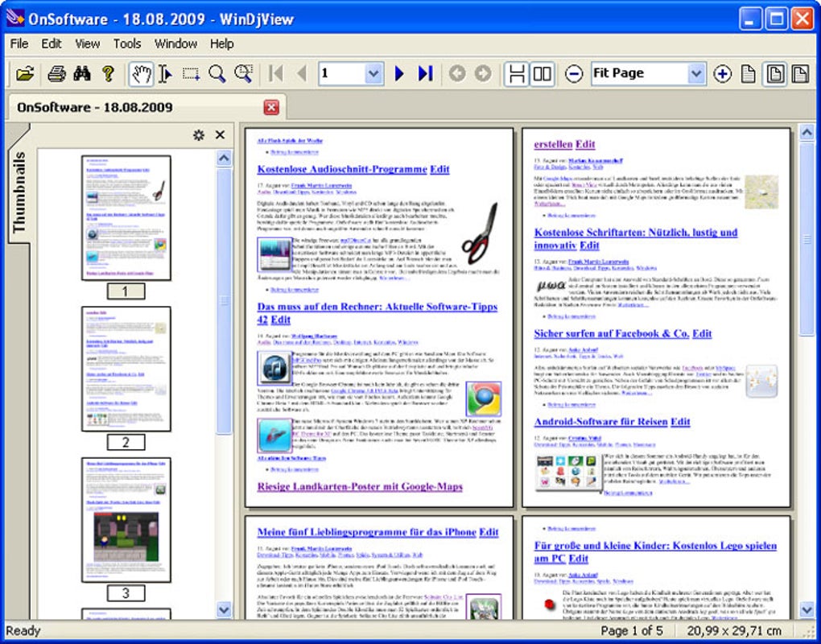The height and width of the screenshot is (644, 821).
Task: Open the File menu
Action: [19, 43]
